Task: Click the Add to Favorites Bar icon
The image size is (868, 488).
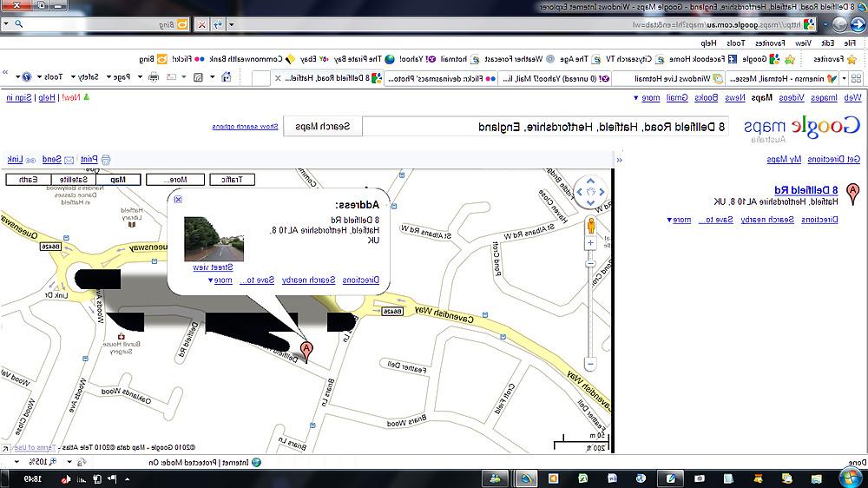Action: click(789, 59)
